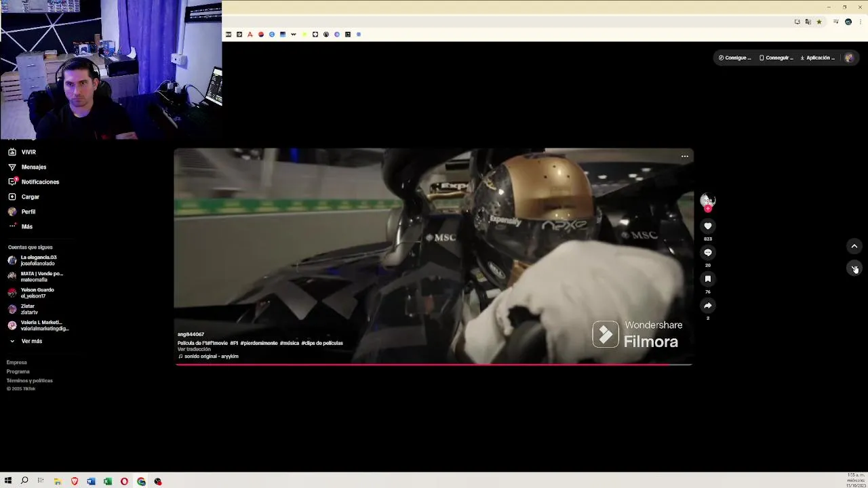
Task: Open username ang844067 on the video
Action: (191, 335)
